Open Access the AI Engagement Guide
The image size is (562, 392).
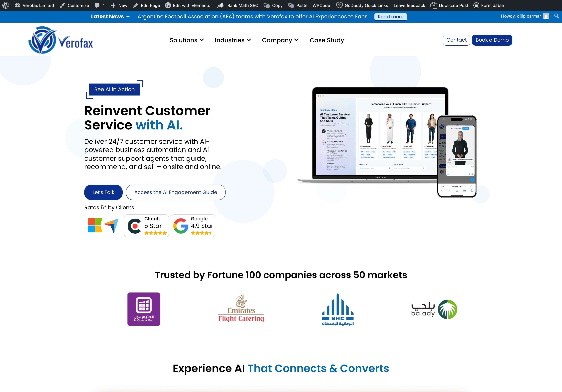[176, 192]
